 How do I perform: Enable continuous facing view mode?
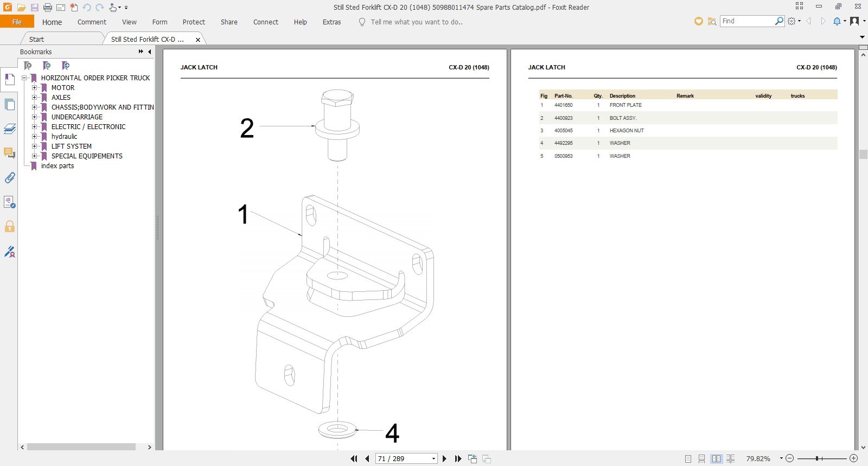(x=730, y=458)
